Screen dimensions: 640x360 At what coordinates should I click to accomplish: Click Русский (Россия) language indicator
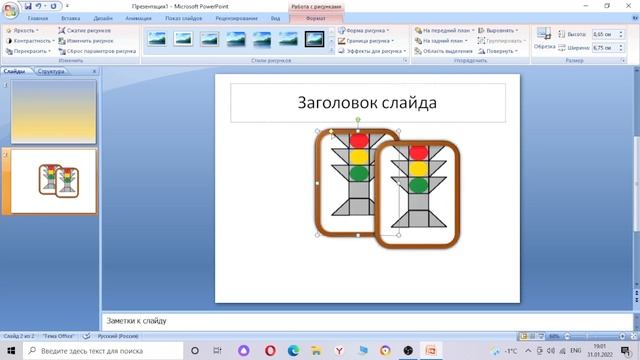[x=118, y=336]
